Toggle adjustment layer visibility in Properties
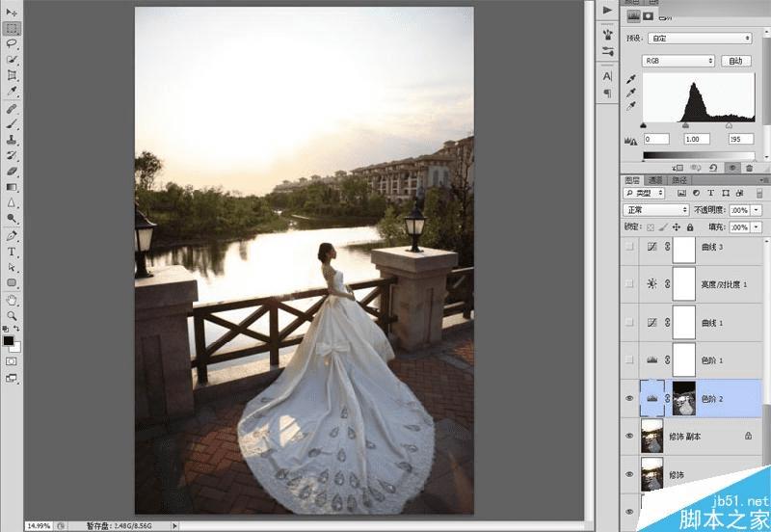Screen dimensions: 771x532 (x=732, y=168)
